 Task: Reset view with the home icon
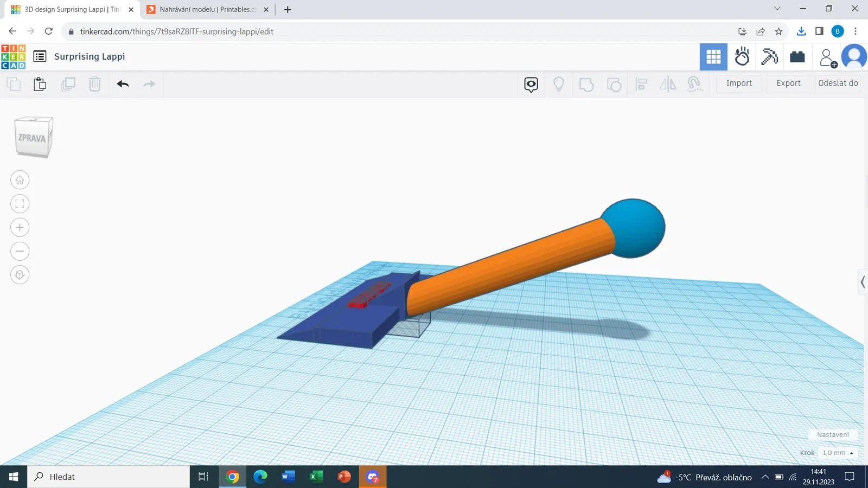tap(20, 180)
